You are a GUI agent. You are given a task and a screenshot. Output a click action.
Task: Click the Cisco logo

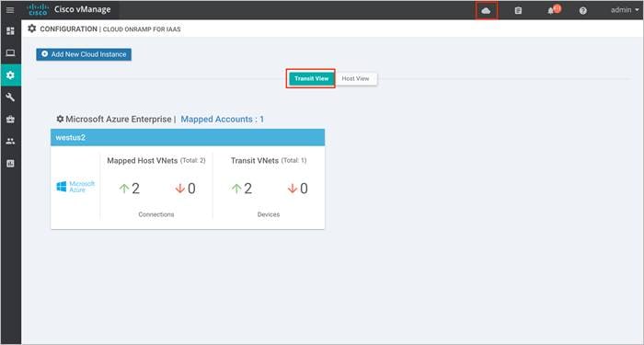coord(38,9)
